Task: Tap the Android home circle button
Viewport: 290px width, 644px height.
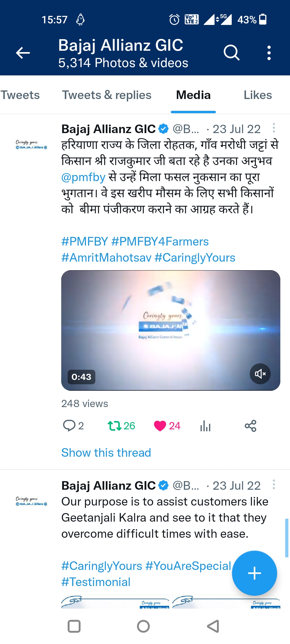Action: coord(143,627)
